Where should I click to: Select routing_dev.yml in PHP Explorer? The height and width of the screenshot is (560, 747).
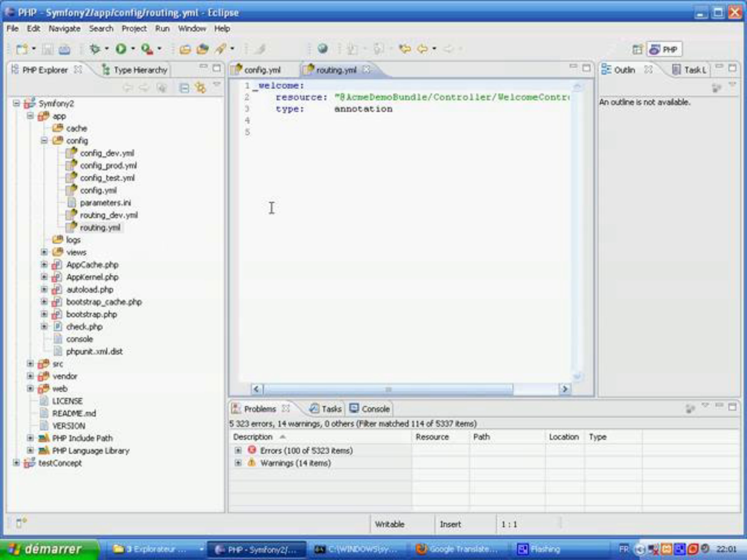click(108, 215)
